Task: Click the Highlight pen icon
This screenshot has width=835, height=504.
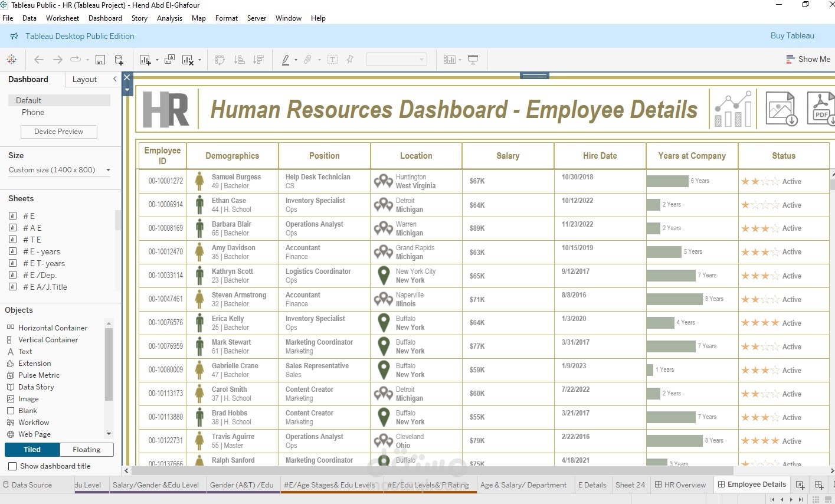Action: coord(286,60)
